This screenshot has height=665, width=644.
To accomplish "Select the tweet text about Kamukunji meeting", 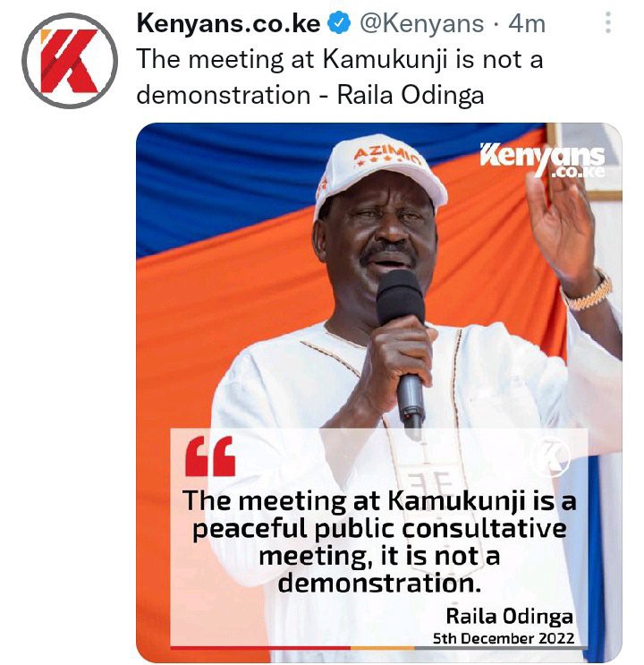I will (340, 77).
